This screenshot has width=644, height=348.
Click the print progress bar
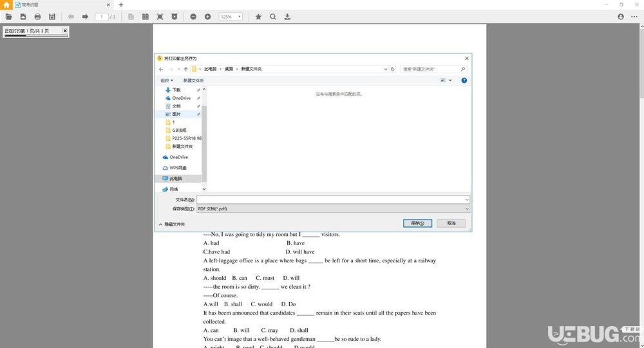point(35,36)
